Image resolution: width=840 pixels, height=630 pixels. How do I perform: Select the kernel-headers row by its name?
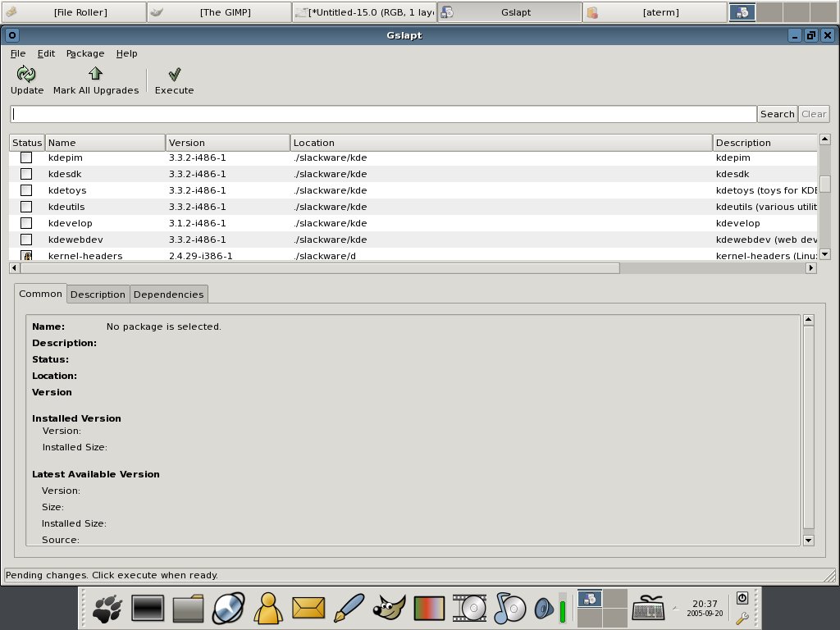click(85, 256)
